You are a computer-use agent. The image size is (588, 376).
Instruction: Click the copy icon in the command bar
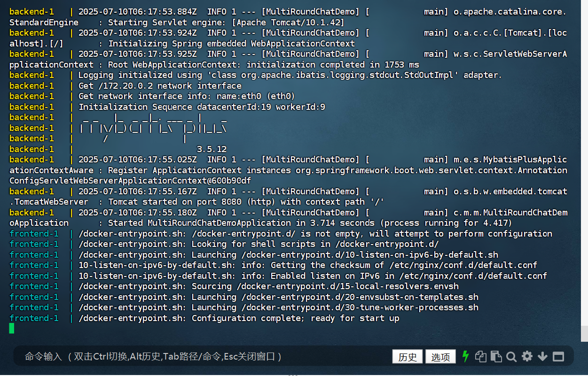480,356
